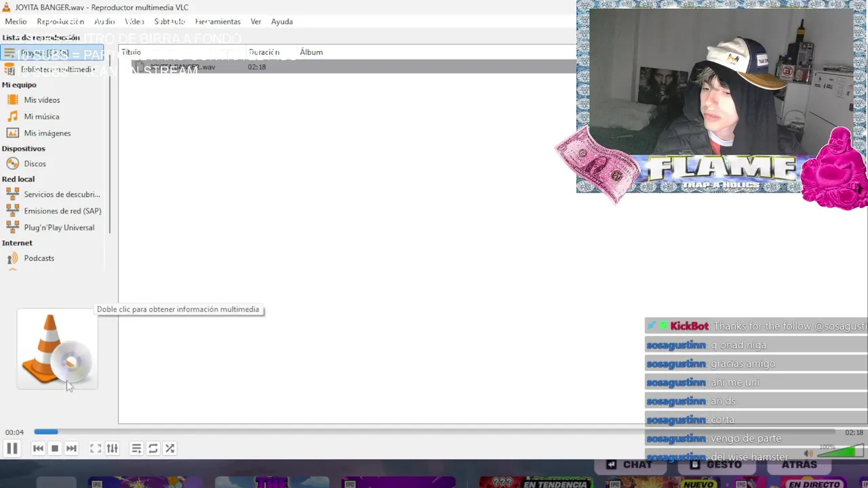This screenshot has height=488, width=868.
Task: Click the Servicios de descubri... network icon
Action: 12,194
